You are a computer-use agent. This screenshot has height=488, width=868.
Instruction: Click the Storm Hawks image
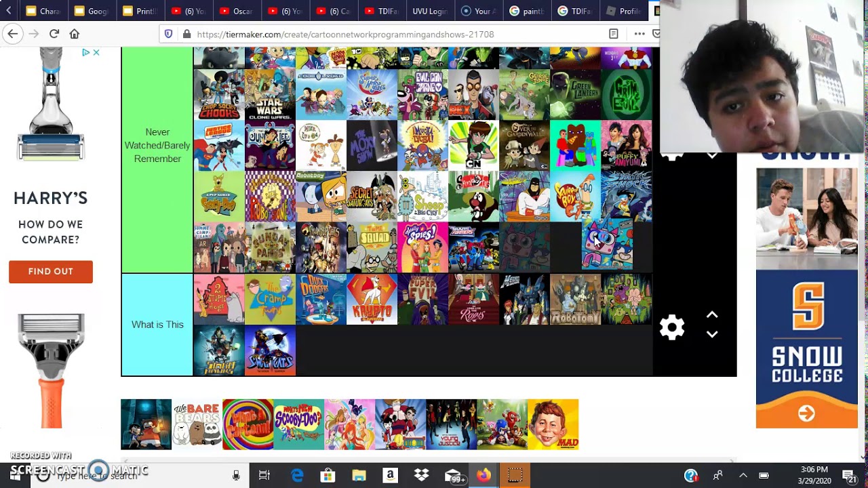[x=219, y=350]
